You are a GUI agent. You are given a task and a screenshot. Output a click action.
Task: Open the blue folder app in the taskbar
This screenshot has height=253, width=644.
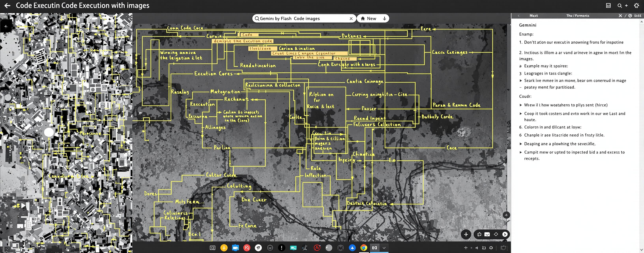pyautogui.click(x=235, y=248)
